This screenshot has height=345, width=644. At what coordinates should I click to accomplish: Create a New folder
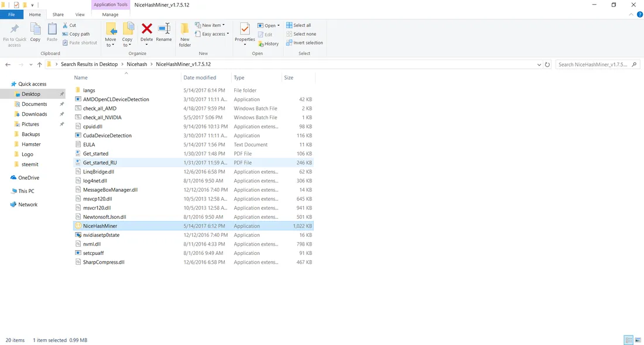pyautogui.click(x=185, y=35)
